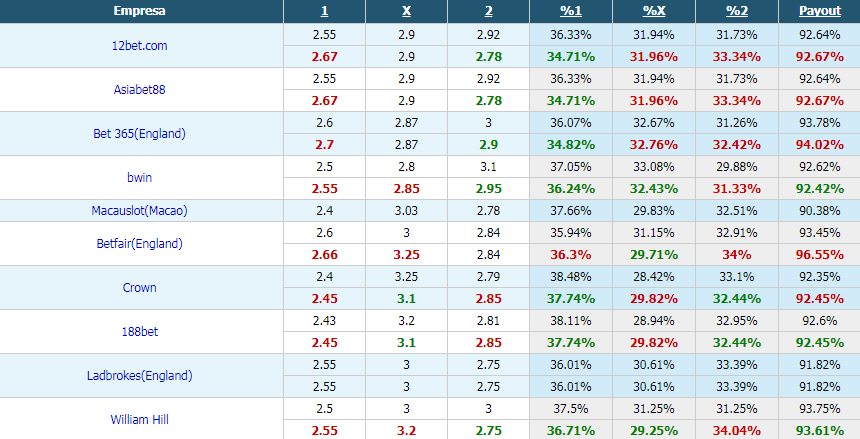Click Betfair current draw odds 3.25
The height and width of the screenshot is (439, 860).
(406, 255)
